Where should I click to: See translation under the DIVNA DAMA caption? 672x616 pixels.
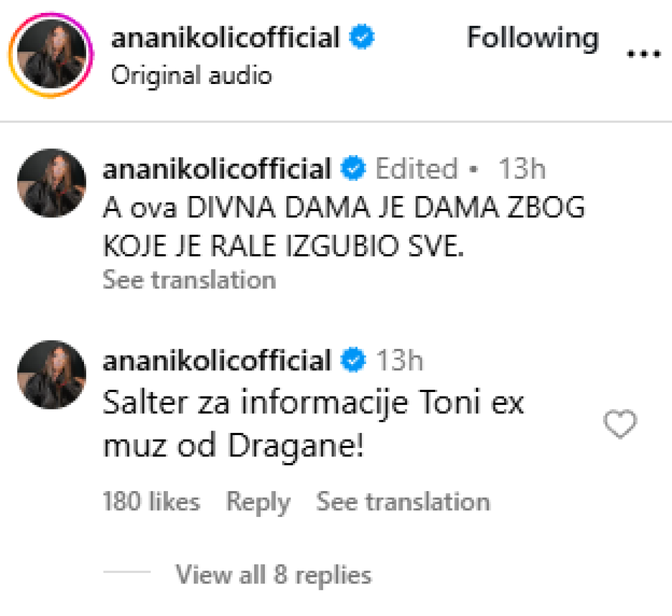coord(189,280)
